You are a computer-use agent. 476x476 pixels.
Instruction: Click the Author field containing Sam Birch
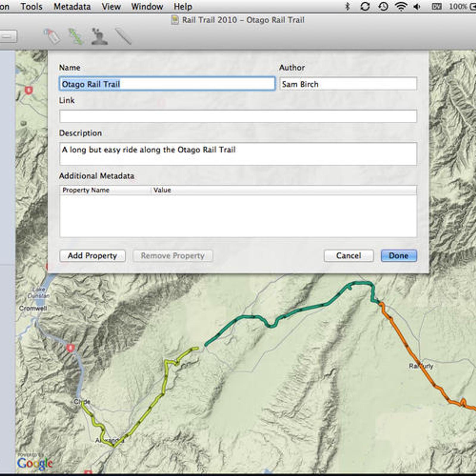click(348, 84)
